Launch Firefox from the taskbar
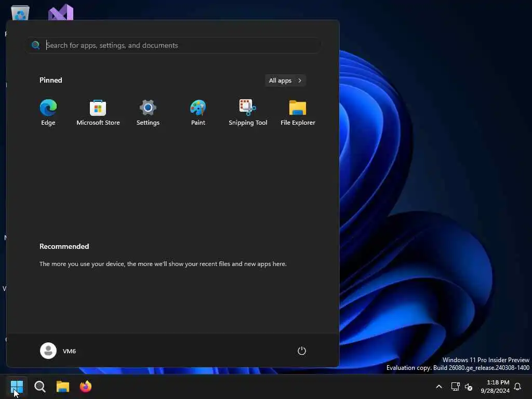The width and height of the screenshot is (532, 399). tap(86, 387)
